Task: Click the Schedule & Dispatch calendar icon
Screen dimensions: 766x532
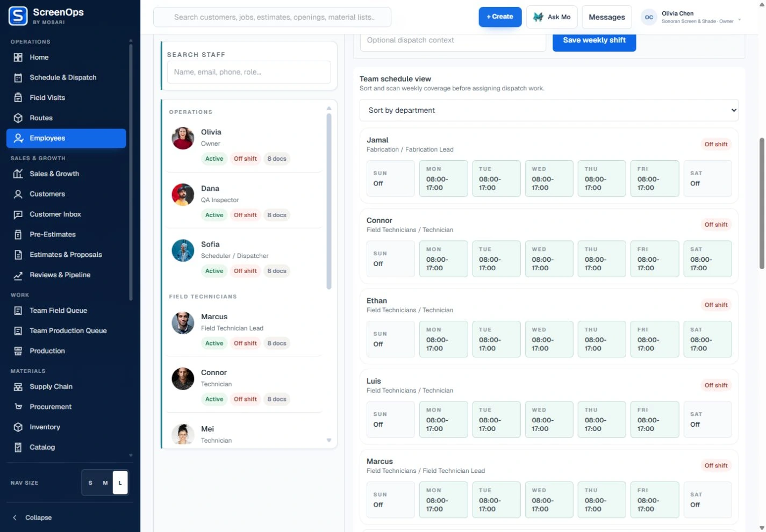Action: coord(18,78)
